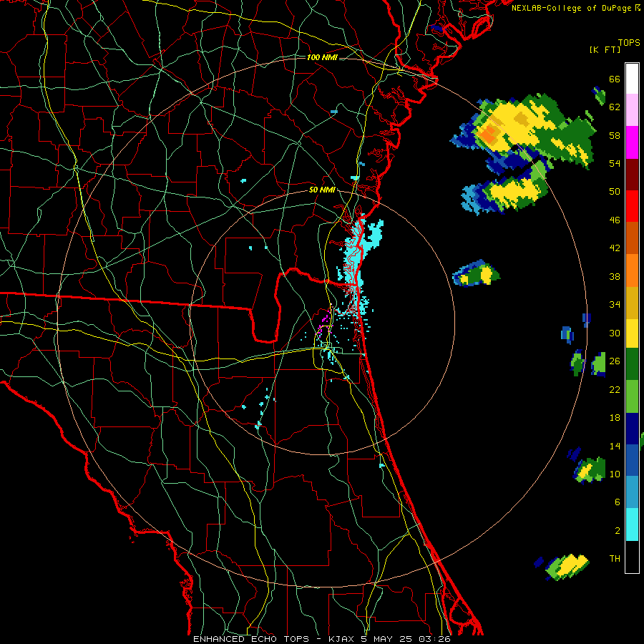Click the legend value 54
The height and width of the screenshot is (644, 644).
[x=615, y=163]
